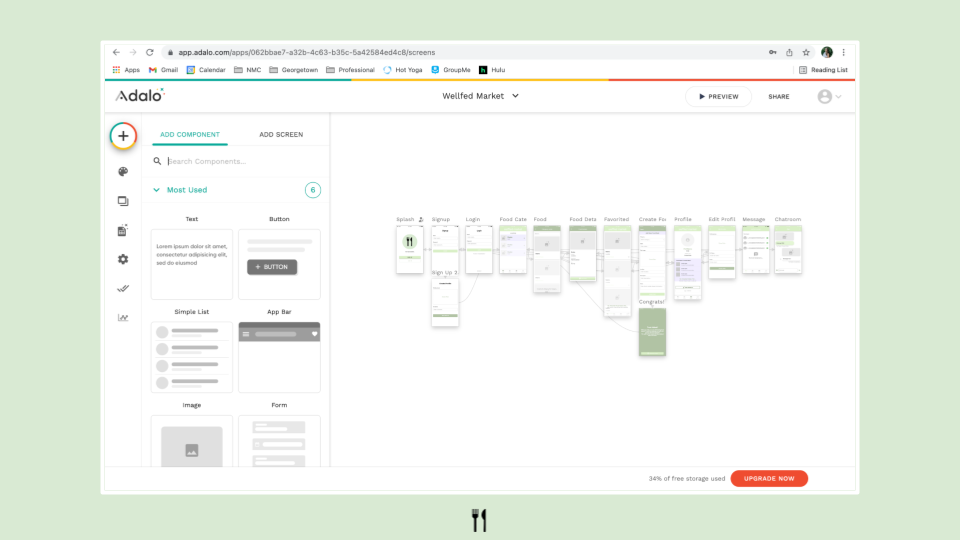960x540 pixels.
Task: Open the Reading List
Action: (823, 70)
